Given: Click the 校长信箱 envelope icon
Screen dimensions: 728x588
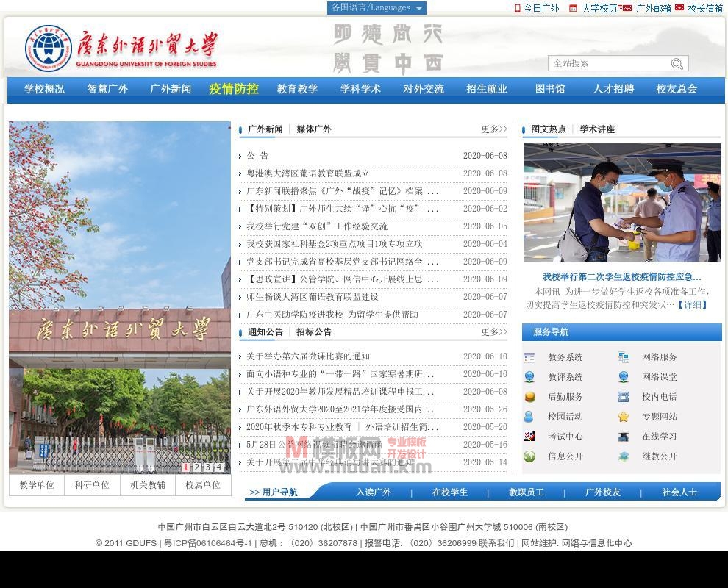Looking at the screenshot, I should [x=679, y=7].
